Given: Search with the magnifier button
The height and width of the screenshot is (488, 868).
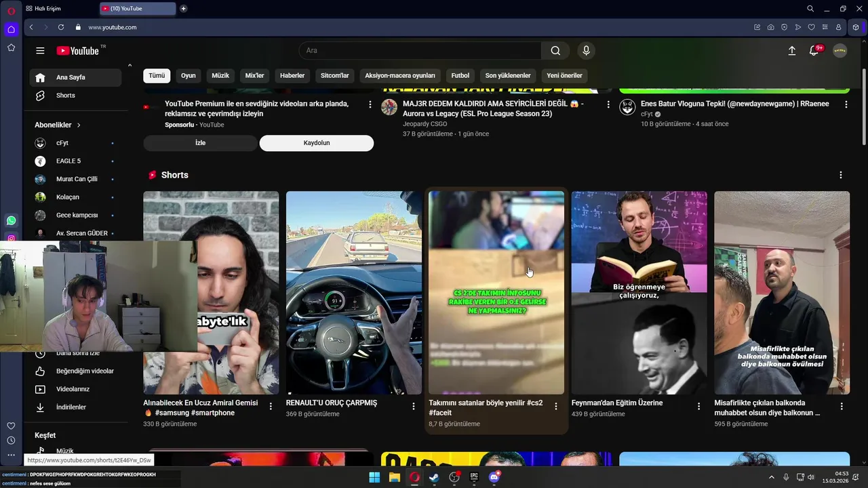Looking at the screenshot, I should tap(555, 51).
